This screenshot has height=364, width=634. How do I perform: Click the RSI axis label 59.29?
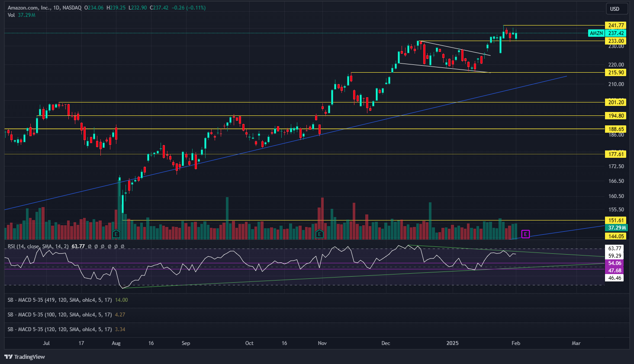[615, 256]
